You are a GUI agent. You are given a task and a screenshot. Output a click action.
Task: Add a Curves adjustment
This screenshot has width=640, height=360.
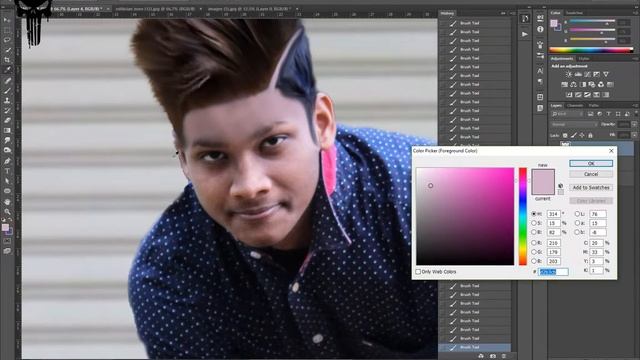point(587,74)
